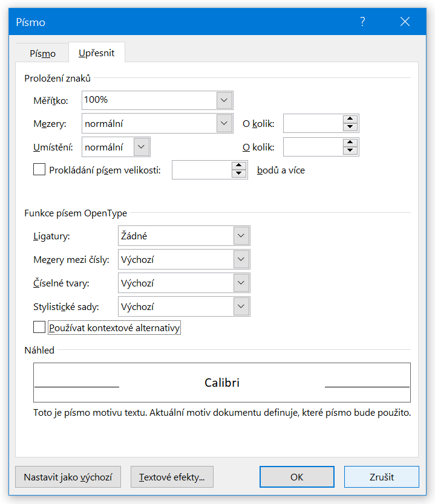Open the Ligatury dropdown list
The width and height of the screenshot is (435, 504).
point(241,236)
